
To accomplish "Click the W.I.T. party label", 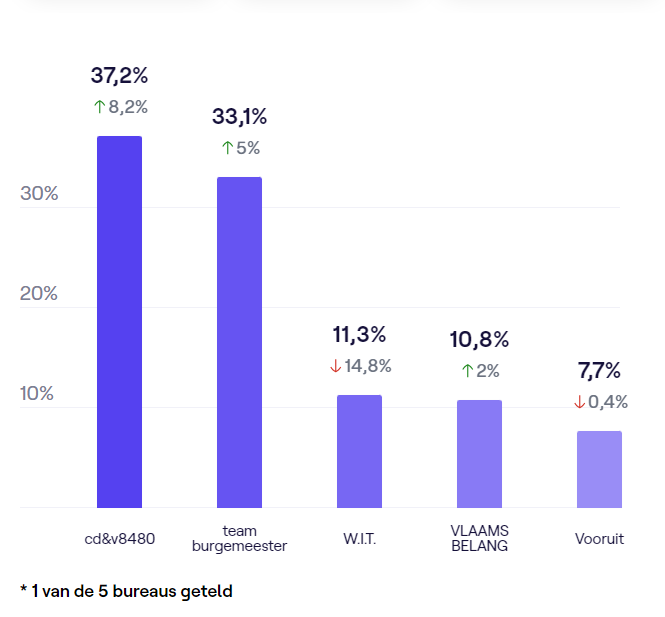I will coord(359,539).
